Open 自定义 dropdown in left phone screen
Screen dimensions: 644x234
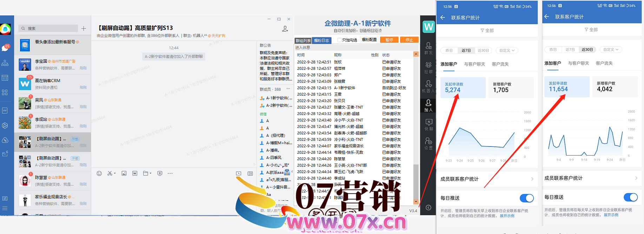(x=507, y=50)
